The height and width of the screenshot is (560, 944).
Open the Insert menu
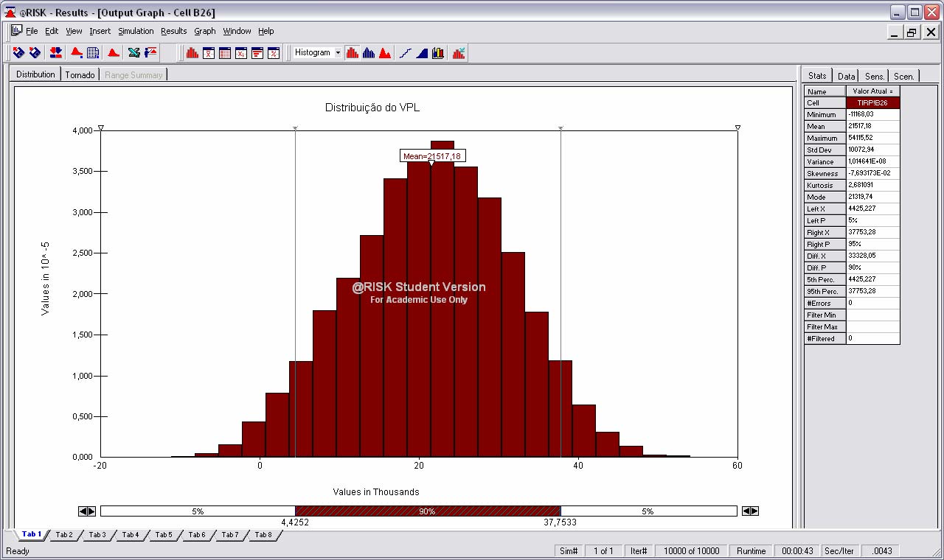click(x=100, y=31)
